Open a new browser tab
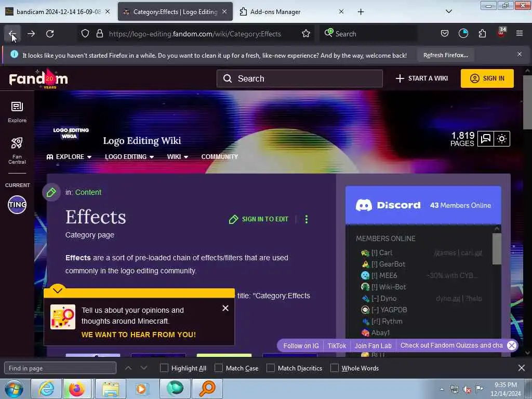Viewport: 532px width, 399px height. click(361, 12)
